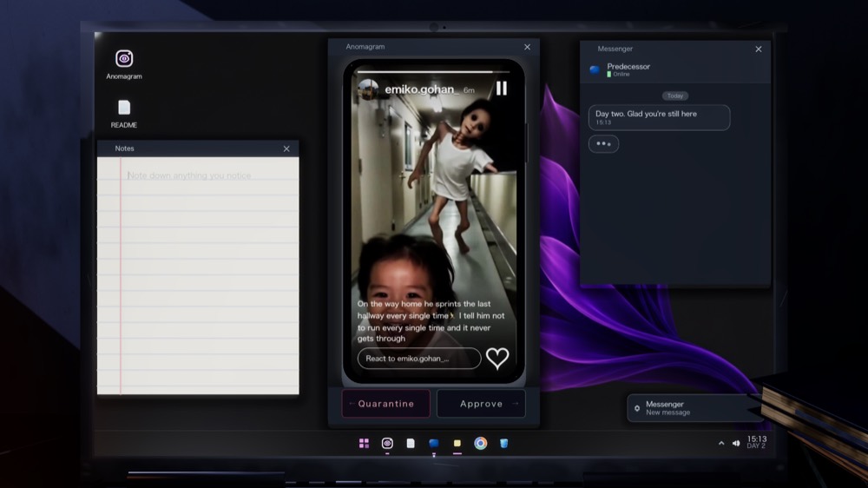
Task: Click the 15:13 DAY 2 clock
Action: click(756, 442)
